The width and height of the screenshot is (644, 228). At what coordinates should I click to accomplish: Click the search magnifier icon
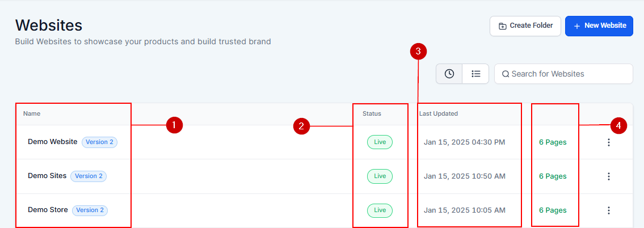[506, 74]
